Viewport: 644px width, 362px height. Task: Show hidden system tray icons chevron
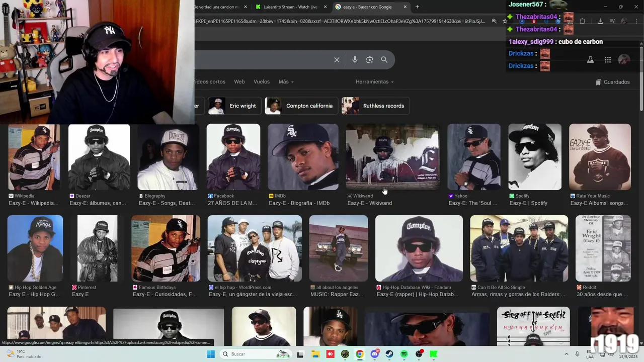coord(566,354)
